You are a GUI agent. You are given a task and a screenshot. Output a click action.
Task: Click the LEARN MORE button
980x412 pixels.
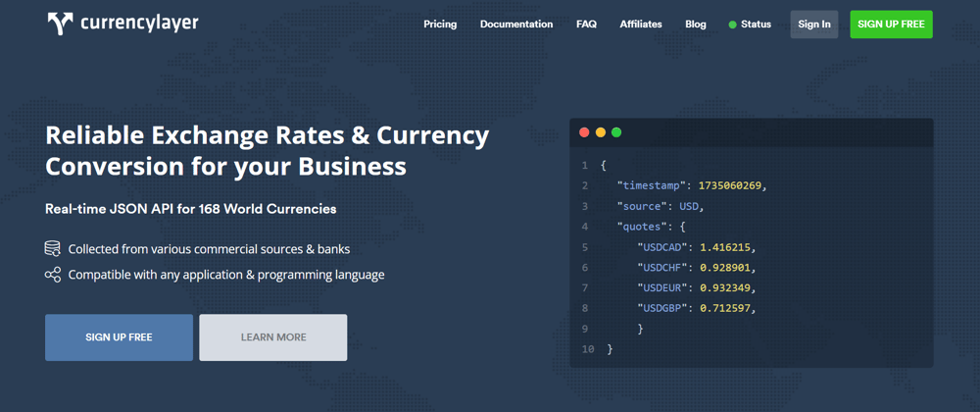click(273, 337)
